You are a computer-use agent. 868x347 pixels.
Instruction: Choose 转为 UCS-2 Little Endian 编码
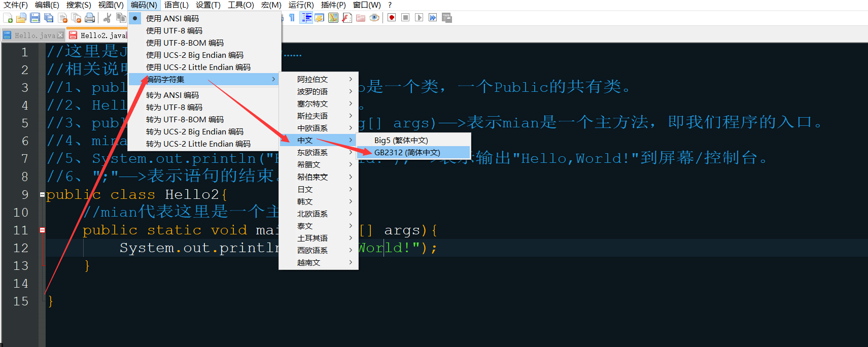pos(204,144)
